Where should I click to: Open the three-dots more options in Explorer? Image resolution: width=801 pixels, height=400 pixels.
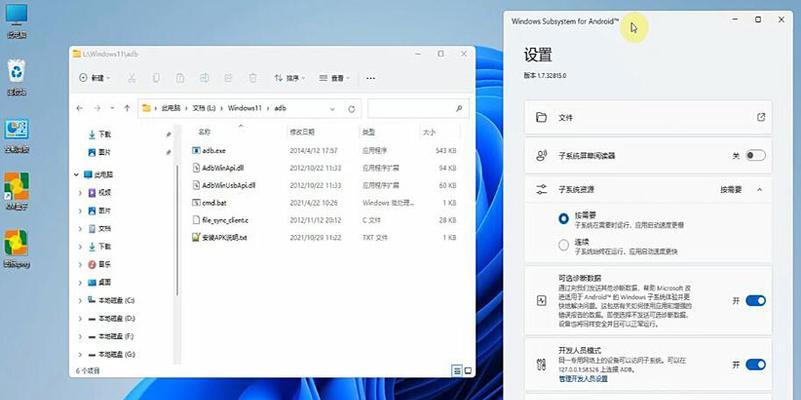coord(371,78)
